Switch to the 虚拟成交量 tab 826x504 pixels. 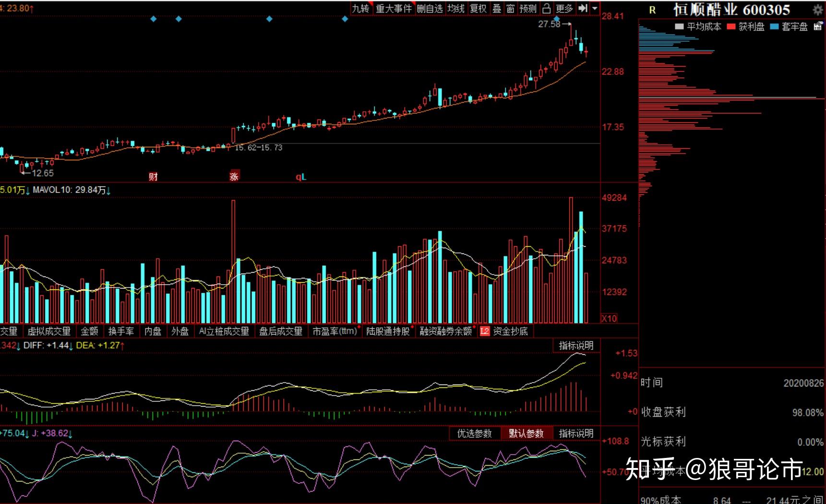49,331
